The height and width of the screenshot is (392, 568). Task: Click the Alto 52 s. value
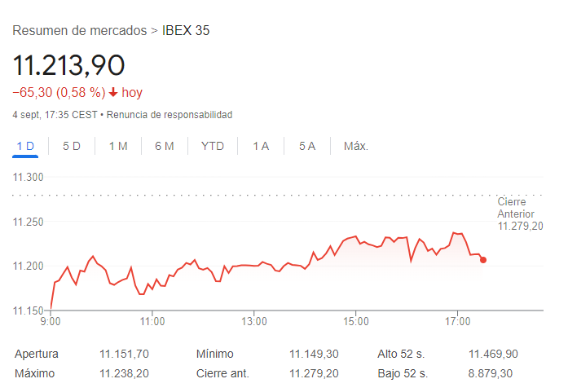point(493,354)
